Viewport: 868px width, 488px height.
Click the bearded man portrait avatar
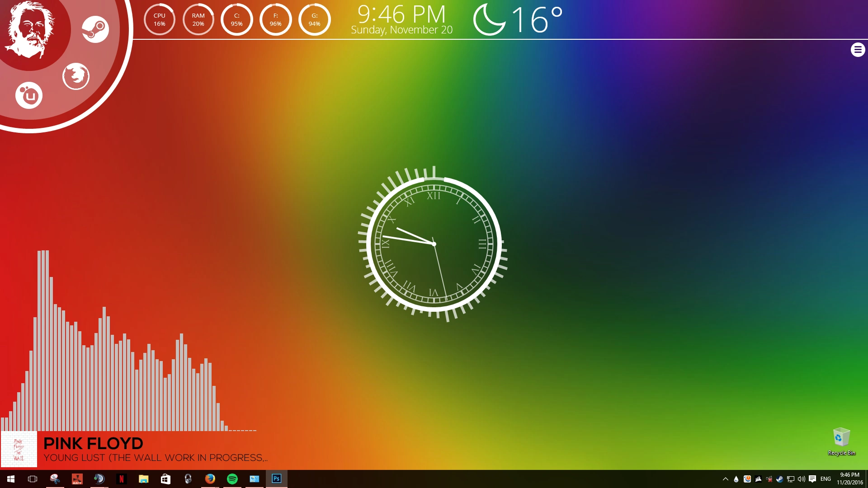[30, 30]
